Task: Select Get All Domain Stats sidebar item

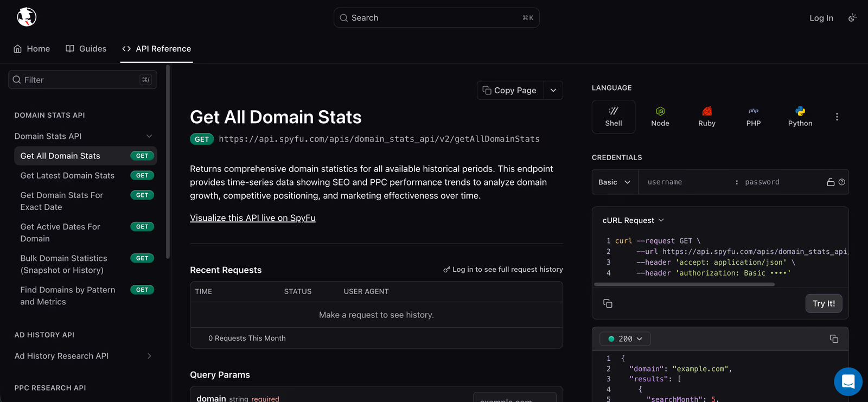Action: click(86, 156)
